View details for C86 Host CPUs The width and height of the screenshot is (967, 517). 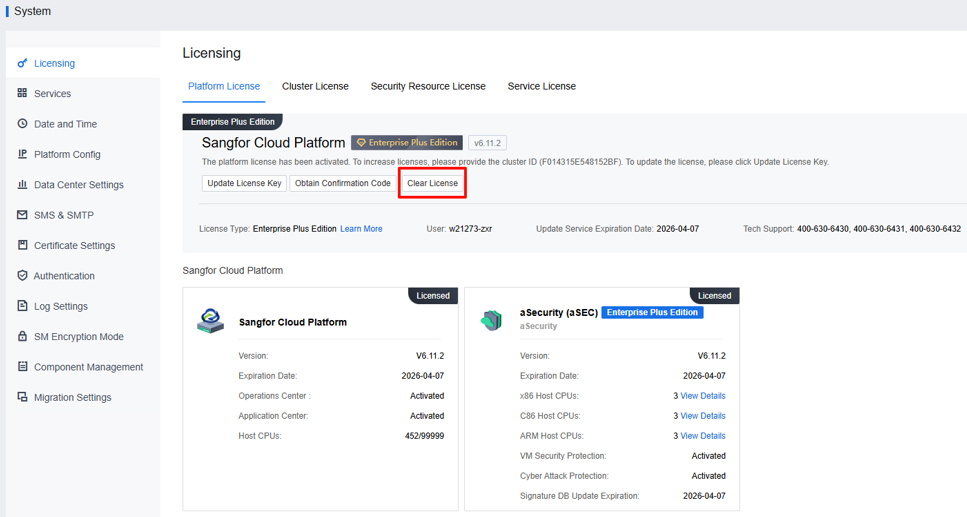click(x=702, y=416)
